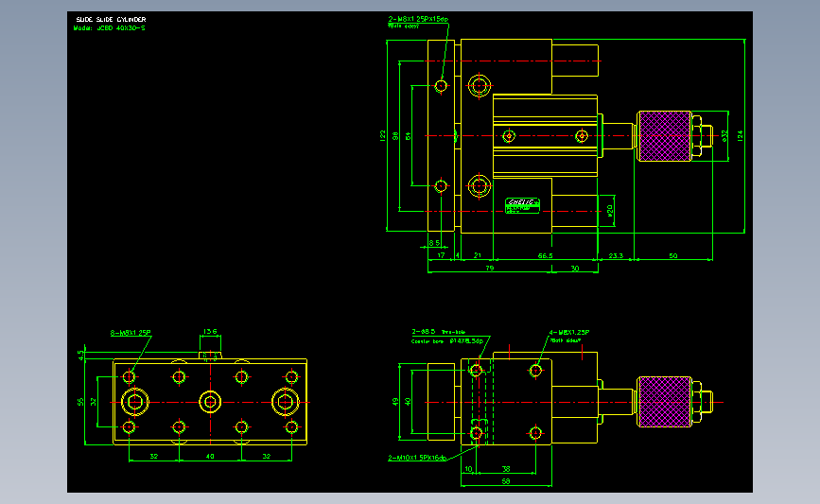
Task: Click the 10 offset dimension
Action: pyautogui.click(x=468, y=469)
